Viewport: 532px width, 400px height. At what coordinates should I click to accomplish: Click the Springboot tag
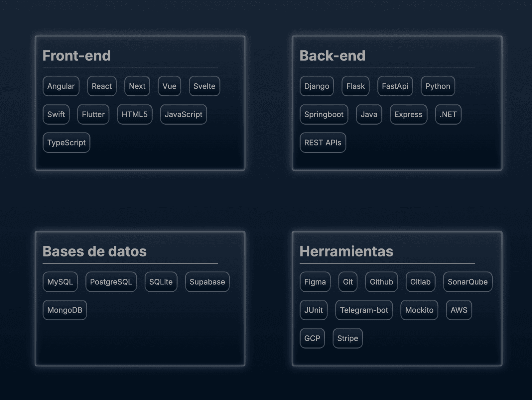[324, 114]
